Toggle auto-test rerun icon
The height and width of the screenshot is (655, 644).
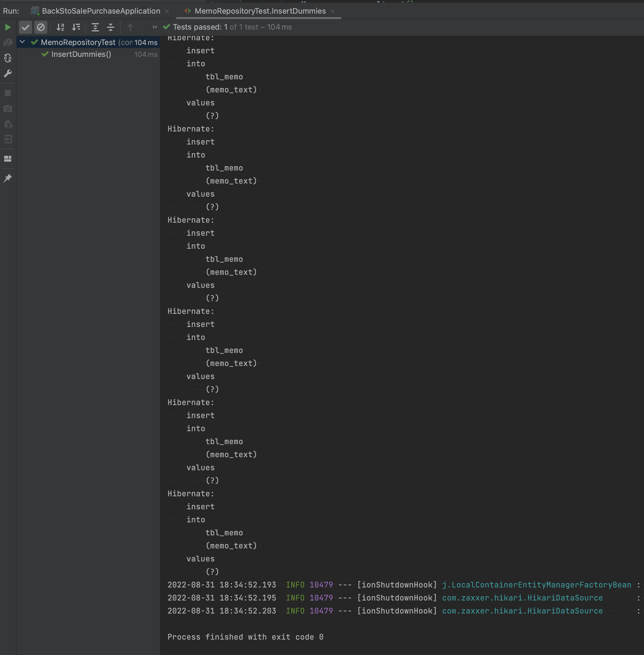8,58
